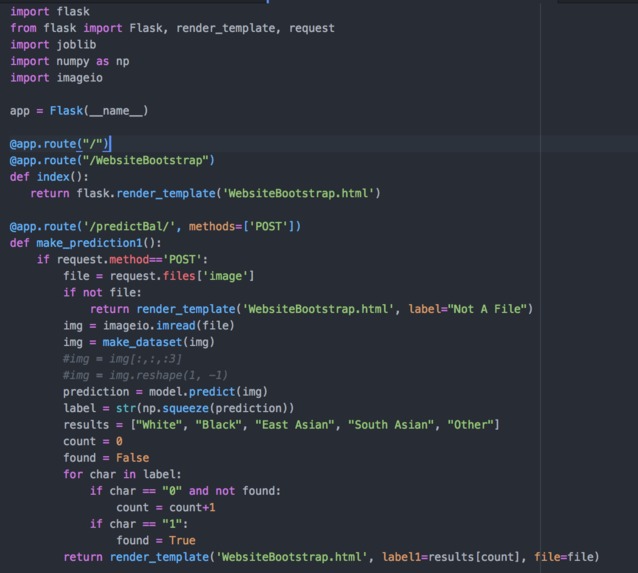Click the 'file=file' argument in final return

(x=564, y=557)
